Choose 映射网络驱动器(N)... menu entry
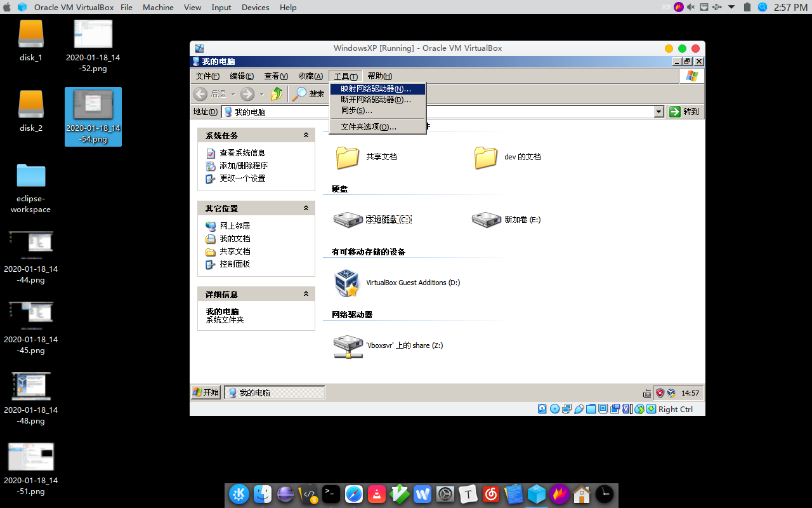Image resolution: width=812 pixels, height=508 pixels. pyautogui.click(x=377, y=89)
